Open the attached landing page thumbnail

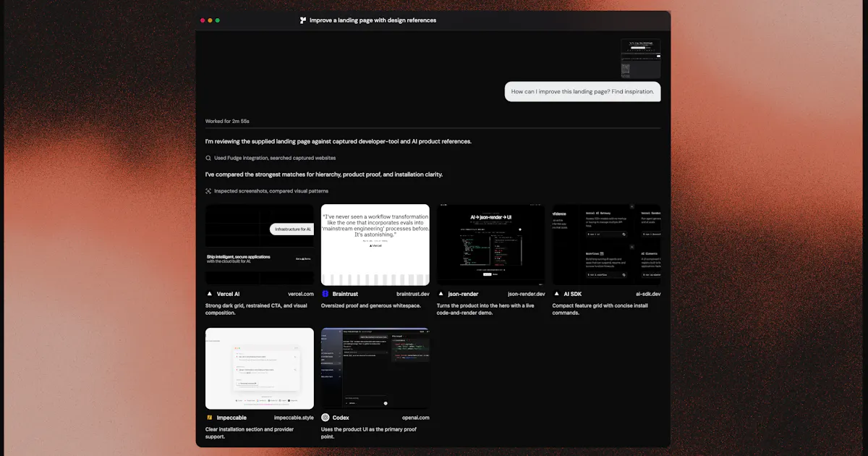[x=641, y=59]
